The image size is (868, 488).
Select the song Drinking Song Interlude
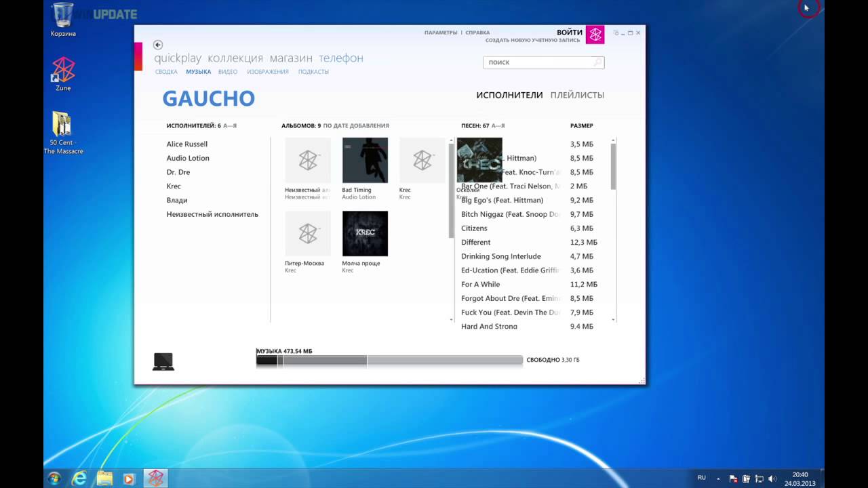501,257
